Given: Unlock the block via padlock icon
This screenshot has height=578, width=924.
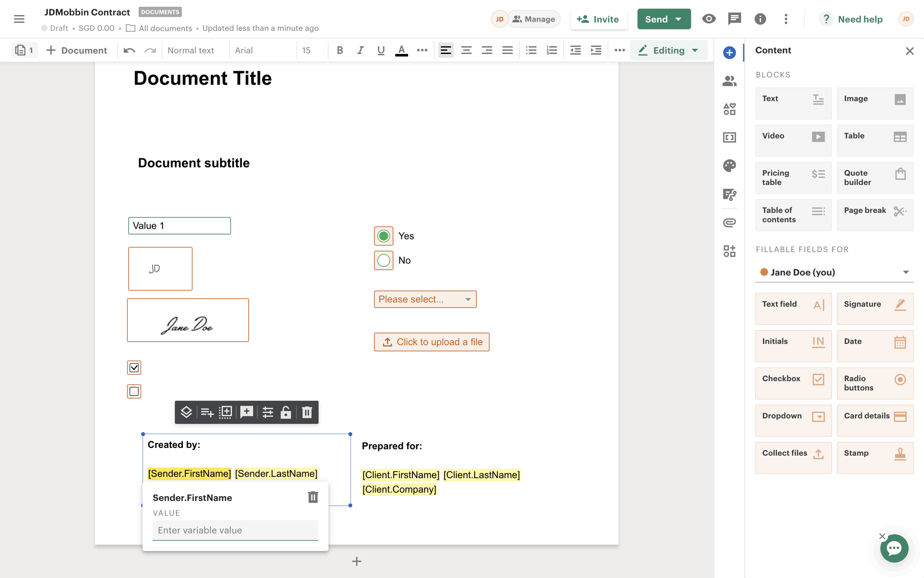Looking at the screenshot, I should [285, 412].
